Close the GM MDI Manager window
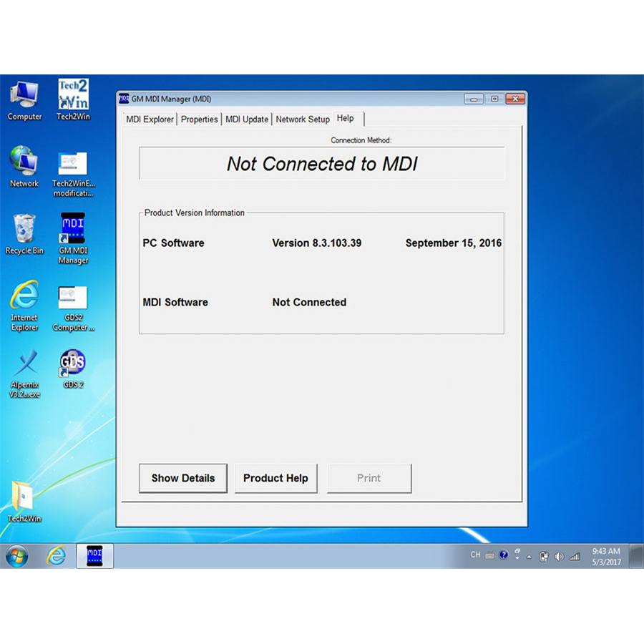644x644 pixels. pyautogui.click(x=515, y=99)
